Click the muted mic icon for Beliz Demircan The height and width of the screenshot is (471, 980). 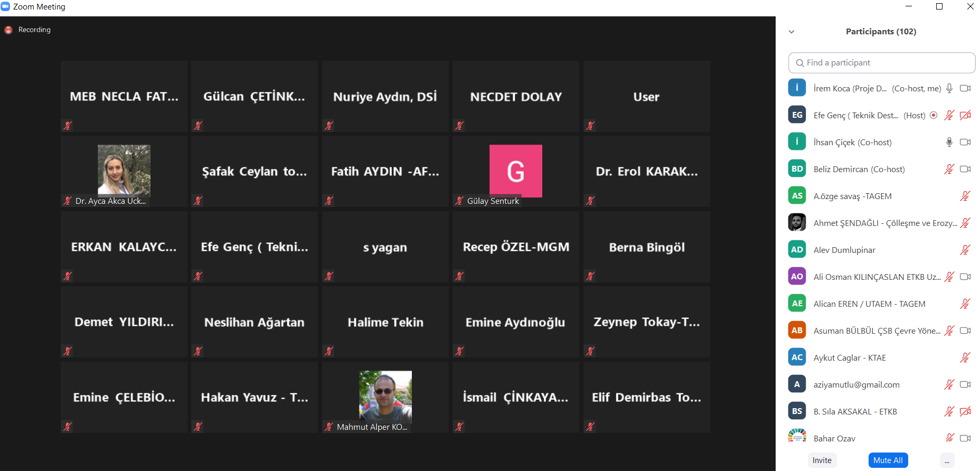pos(949,169)
